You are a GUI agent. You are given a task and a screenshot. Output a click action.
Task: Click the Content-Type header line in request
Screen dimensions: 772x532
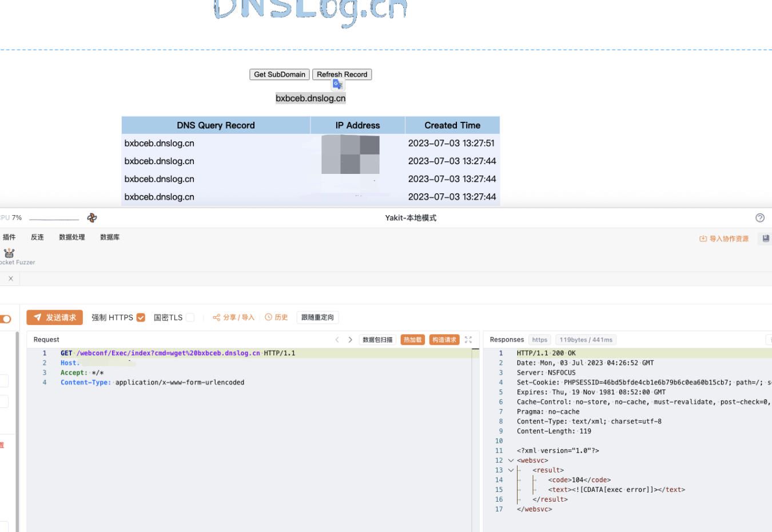click(x=153, y=383)
